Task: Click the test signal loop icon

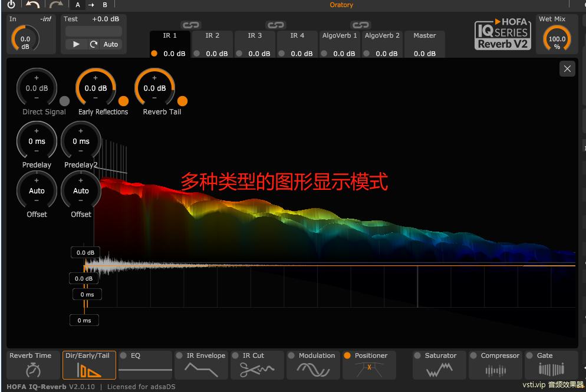Action: pyautogui.click(x=93, y=44)
